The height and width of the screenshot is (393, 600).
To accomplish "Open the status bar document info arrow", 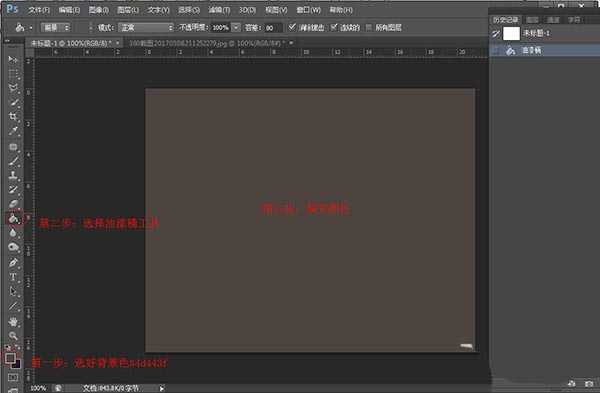I will click(x=162, y=388).
